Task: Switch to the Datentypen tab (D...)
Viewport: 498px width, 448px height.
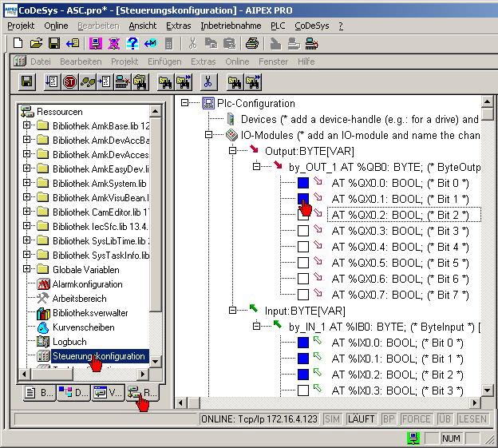Action: click(73, 393)
